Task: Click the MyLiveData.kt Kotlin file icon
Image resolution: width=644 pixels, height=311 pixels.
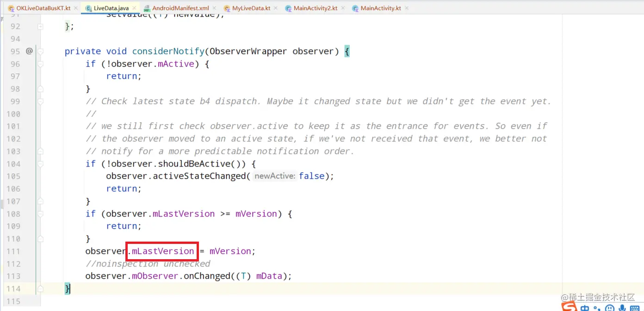Action: (x=227, y=8)
